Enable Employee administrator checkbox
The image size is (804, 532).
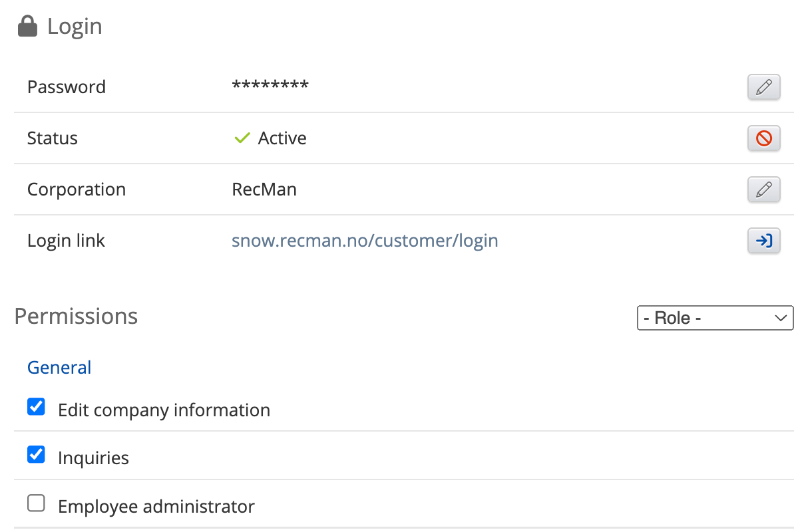[x=36, y=503]
